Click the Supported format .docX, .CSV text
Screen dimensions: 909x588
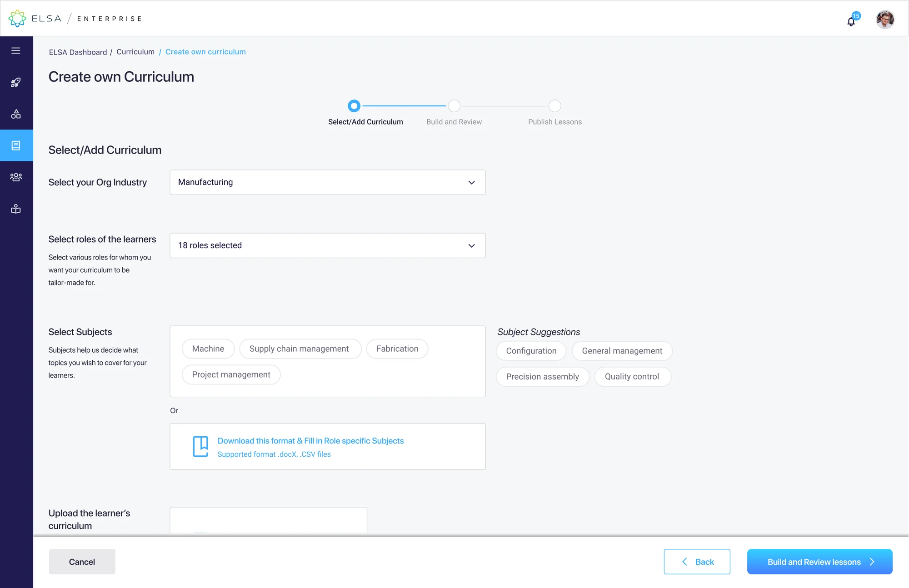(274, 454)
